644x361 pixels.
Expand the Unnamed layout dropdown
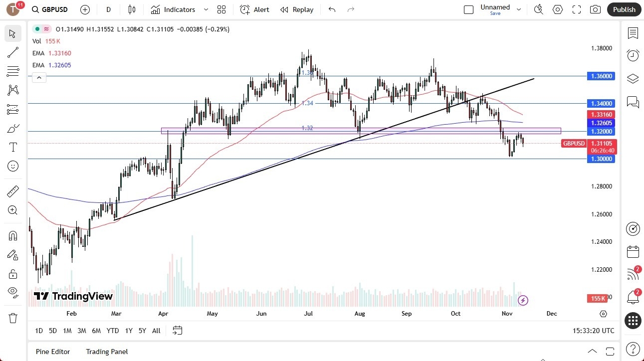519,9
